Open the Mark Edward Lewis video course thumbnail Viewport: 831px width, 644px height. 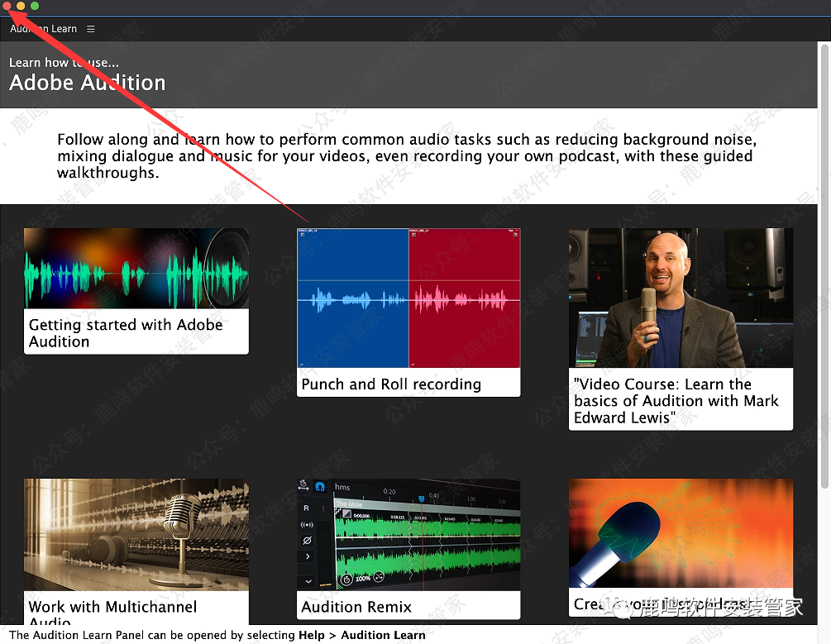click(x=681, y=298)
